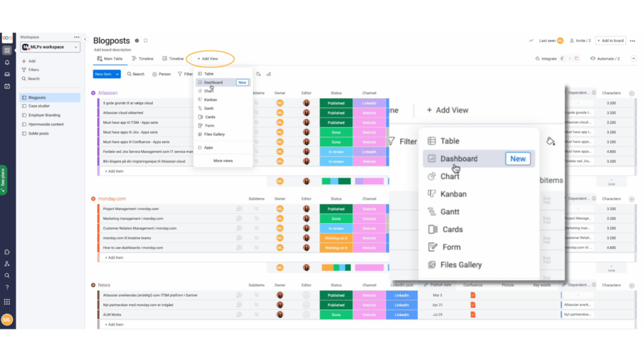This screenshot has height=362, width=644.
Task: Switch to the Main Table tab
Action: click(x=109, y=58)
